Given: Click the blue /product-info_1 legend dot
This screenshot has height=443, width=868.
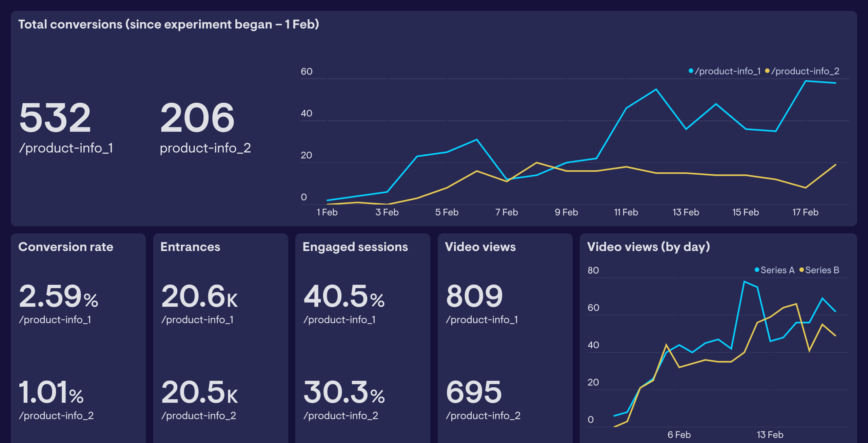Looking at the screenshot, I should pyautogui.click(x=691, y=71).
